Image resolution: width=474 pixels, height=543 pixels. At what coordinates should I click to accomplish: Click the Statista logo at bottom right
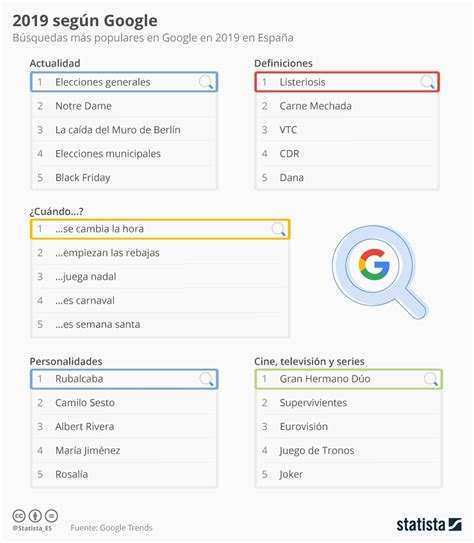pos(429,524)
